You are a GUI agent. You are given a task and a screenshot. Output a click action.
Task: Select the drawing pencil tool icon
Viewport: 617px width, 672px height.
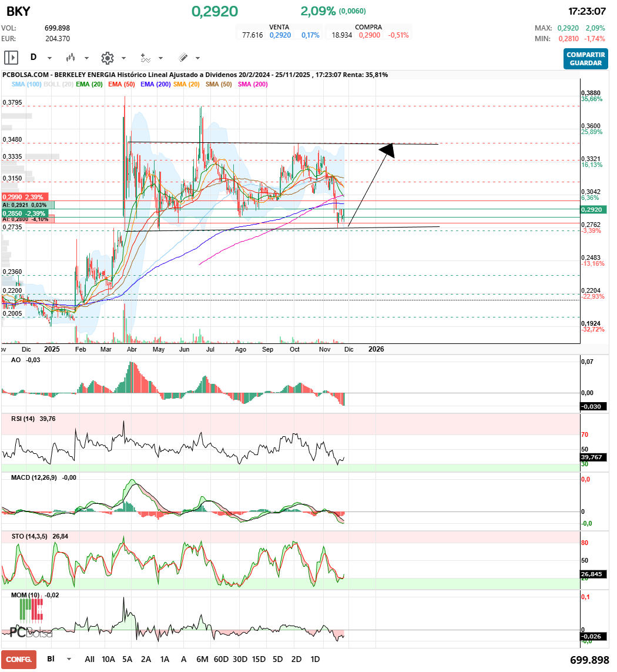pos(183,58)
